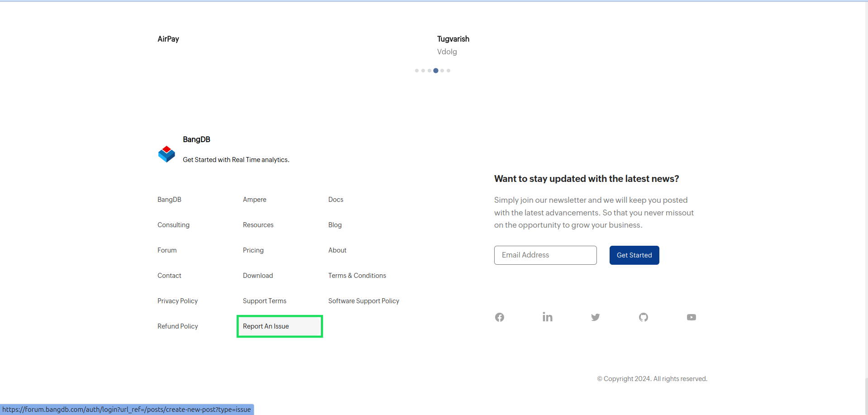
Task: Go to the Forum link
Action: [167, 250]
